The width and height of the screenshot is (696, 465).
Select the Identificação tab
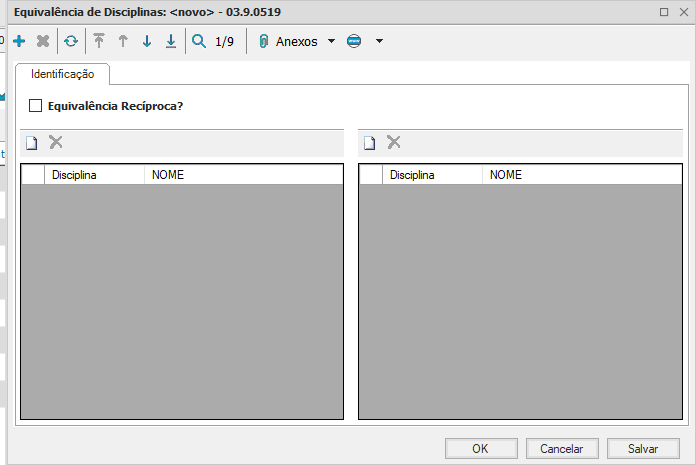pyautogui.click(x=62, y=74)
